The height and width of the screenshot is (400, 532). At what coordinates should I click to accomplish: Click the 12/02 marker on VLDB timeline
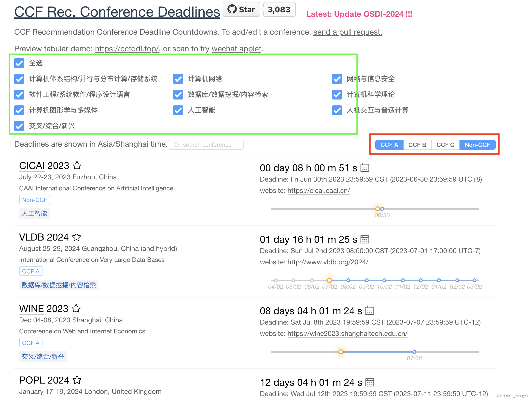(x=421, y=280)
